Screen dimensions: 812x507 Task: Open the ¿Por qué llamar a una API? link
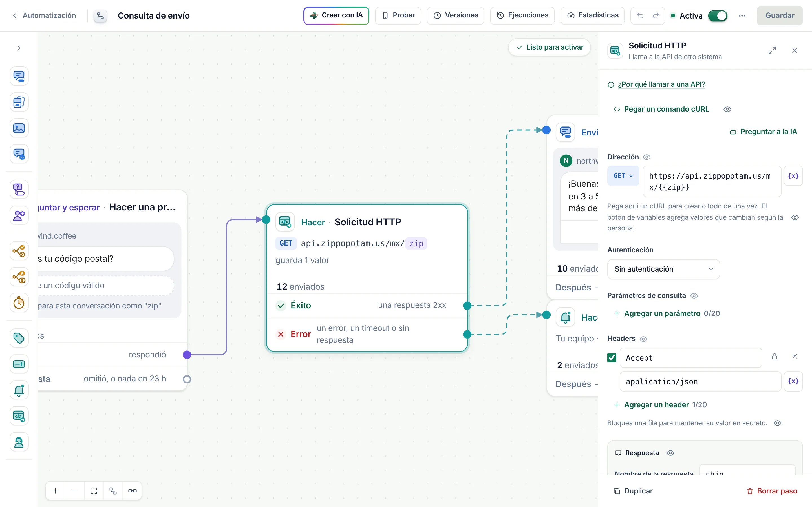(661, 84)
